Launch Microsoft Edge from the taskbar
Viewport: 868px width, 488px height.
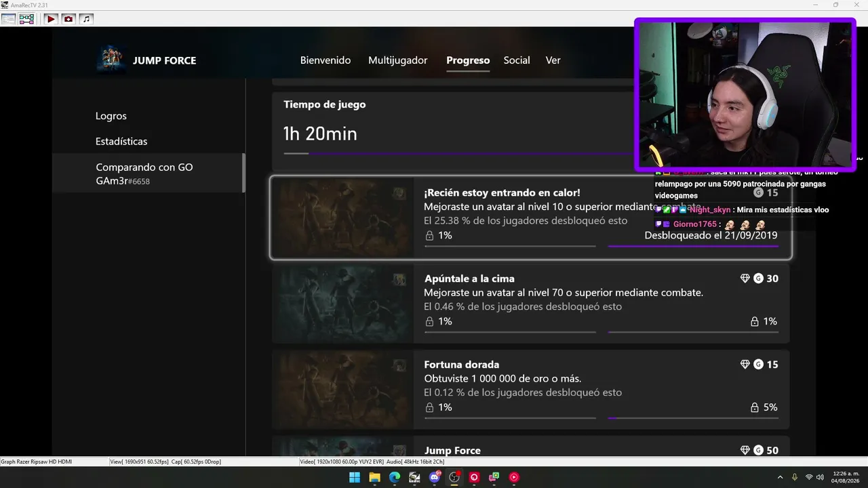(395, 477)
